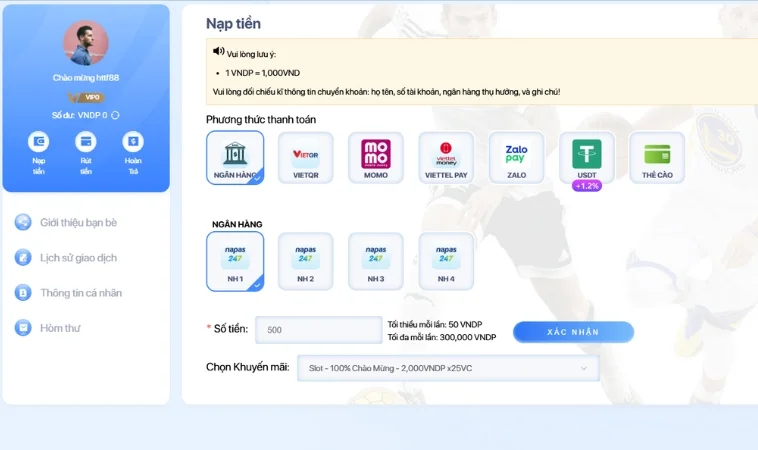Open Giới thiệu bạn bè menu
The width and height of the screenshot is (758, 450).
(77, 222)
